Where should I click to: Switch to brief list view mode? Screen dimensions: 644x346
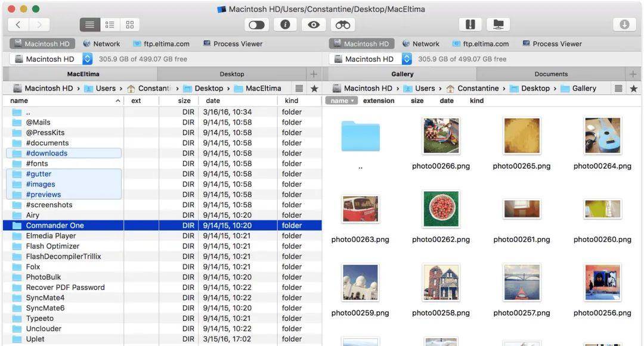110,24
